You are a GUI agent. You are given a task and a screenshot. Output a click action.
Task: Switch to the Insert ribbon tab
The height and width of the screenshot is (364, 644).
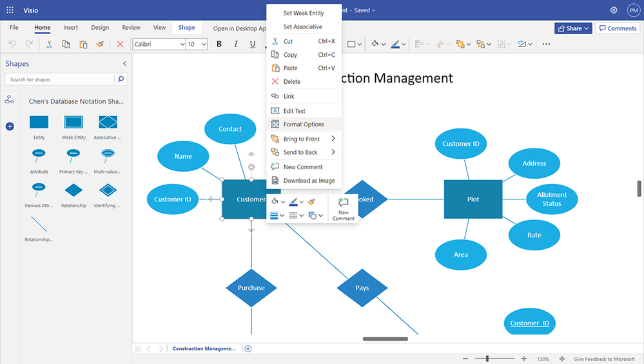click(71, 28)
